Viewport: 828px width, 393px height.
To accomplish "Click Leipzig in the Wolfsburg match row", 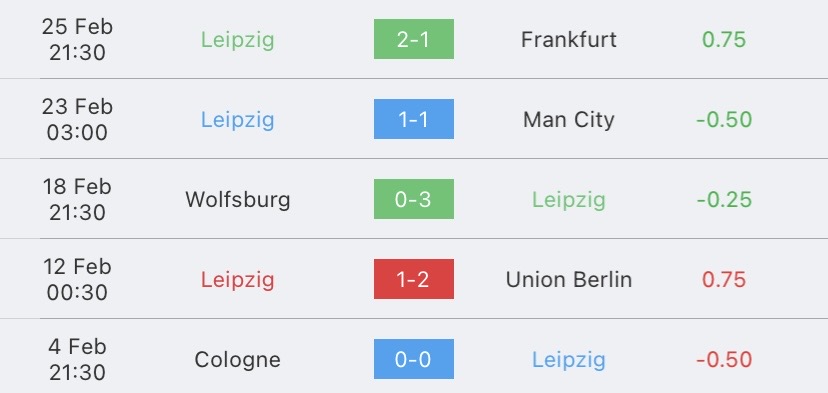I will tap(569, 200).
